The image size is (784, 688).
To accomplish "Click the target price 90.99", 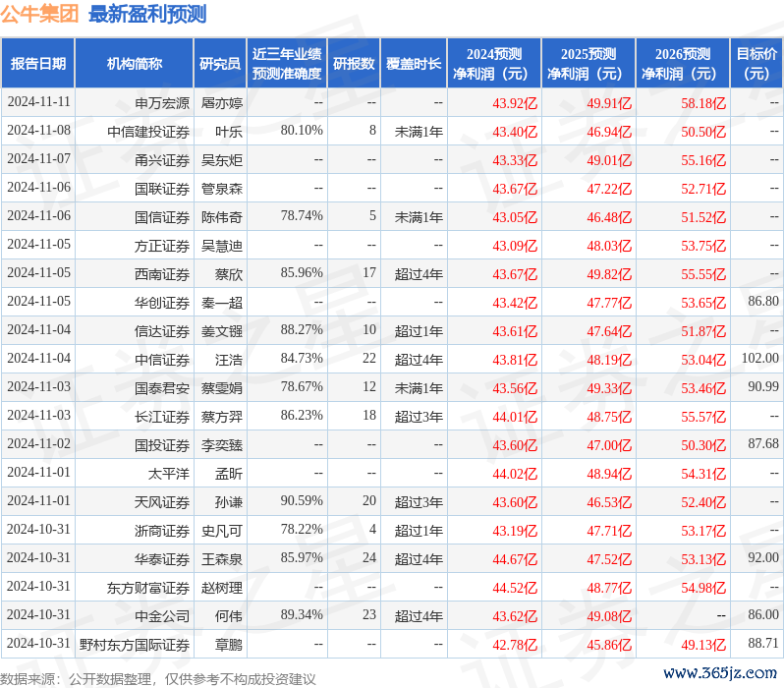I will [763, 387].
